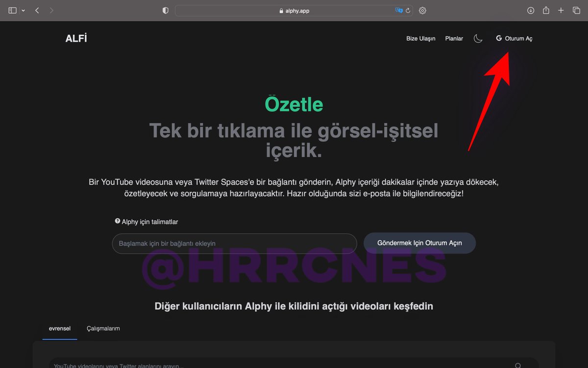Click the search magnifier icon
588x368 pixels.
(x=518, y=366)
